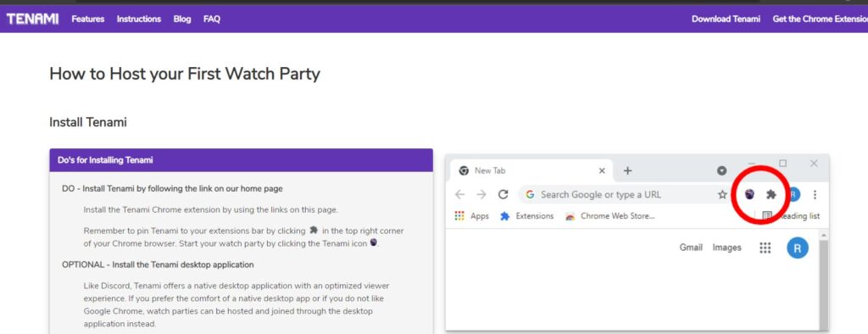
Task: Open a new tab with plus button
Action: coord(627,170)
